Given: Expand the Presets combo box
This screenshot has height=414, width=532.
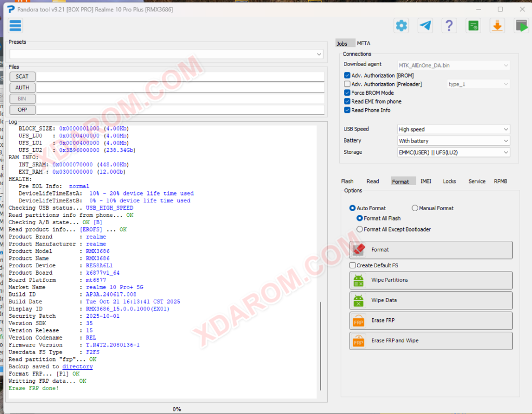Looking at the screenshot, I should tap(166, 54).
